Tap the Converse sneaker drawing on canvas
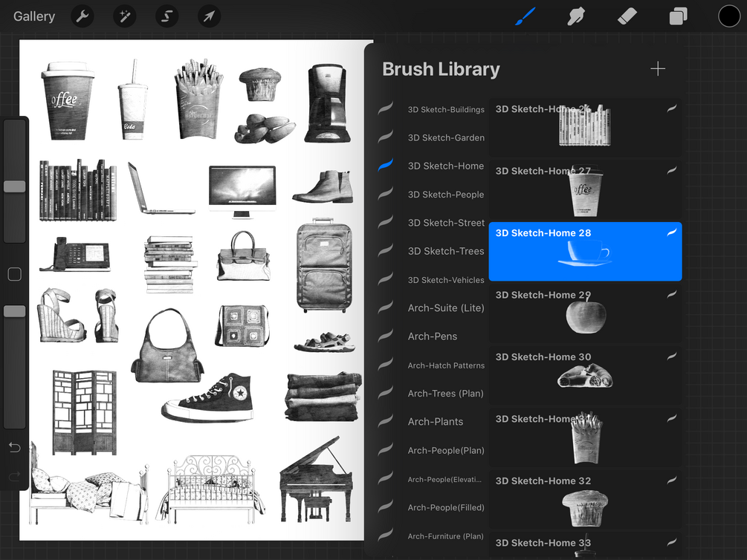747x560 pixels. 207,398
